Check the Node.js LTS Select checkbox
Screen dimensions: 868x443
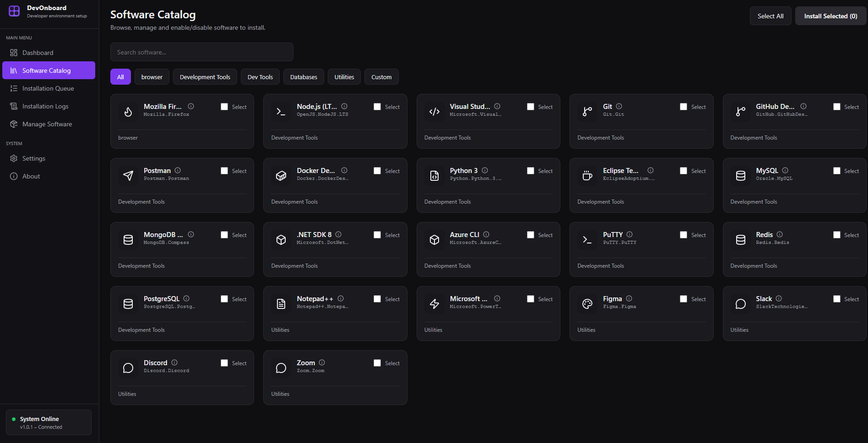pos(377,107)
